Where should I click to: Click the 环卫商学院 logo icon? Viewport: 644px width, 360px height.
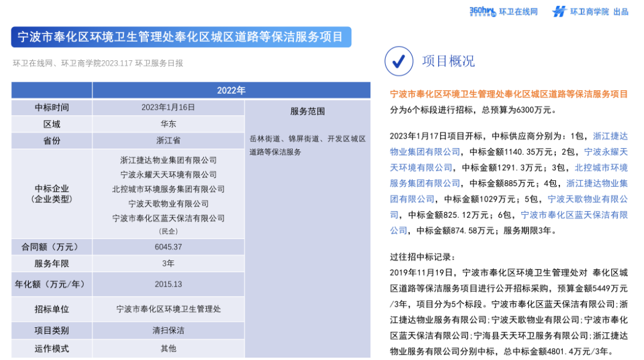[559, 11]
